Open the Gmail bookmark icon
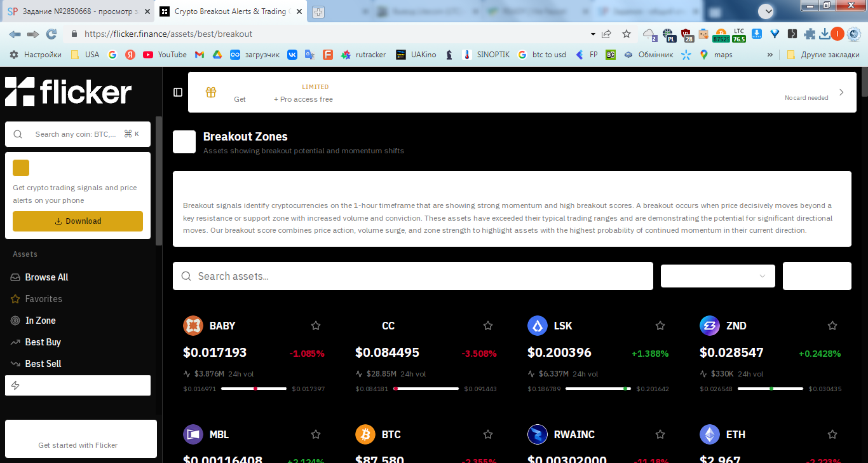Screen dimensions: 868x463 200,55
